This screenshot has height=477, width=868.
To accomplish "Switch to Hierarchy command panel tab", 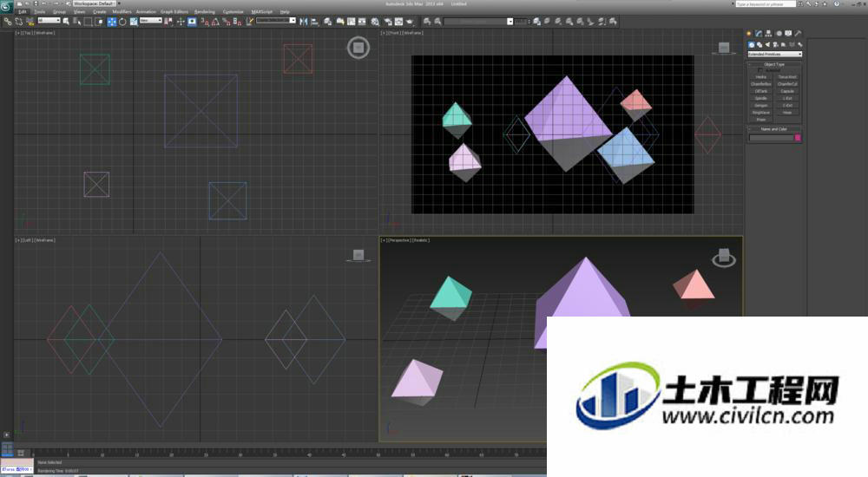I will point(768,33).
